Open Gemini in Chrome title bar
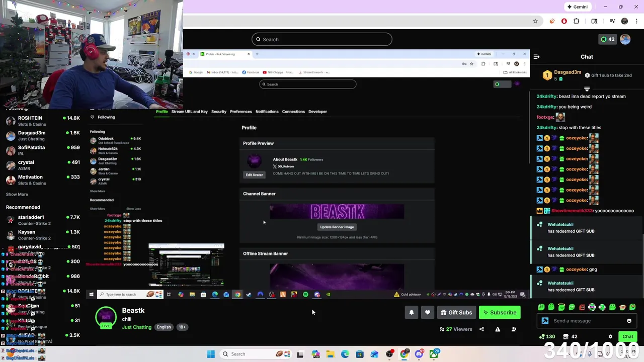The width and height of the screenshot is (644, 362). 577,7
